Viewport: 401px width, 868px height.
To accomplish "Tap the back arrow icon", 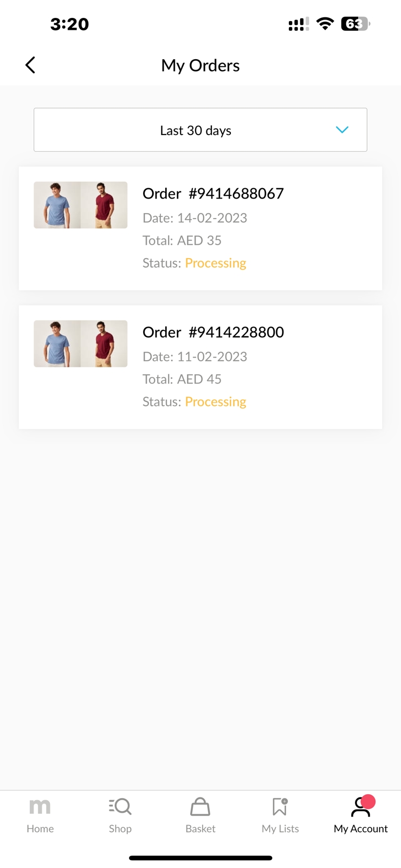I will coord(30,65).
